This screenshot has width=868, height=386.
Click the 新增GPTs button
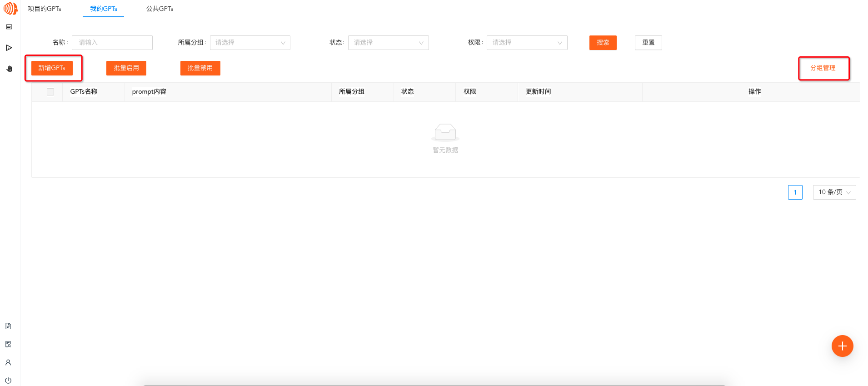[52, 68]
